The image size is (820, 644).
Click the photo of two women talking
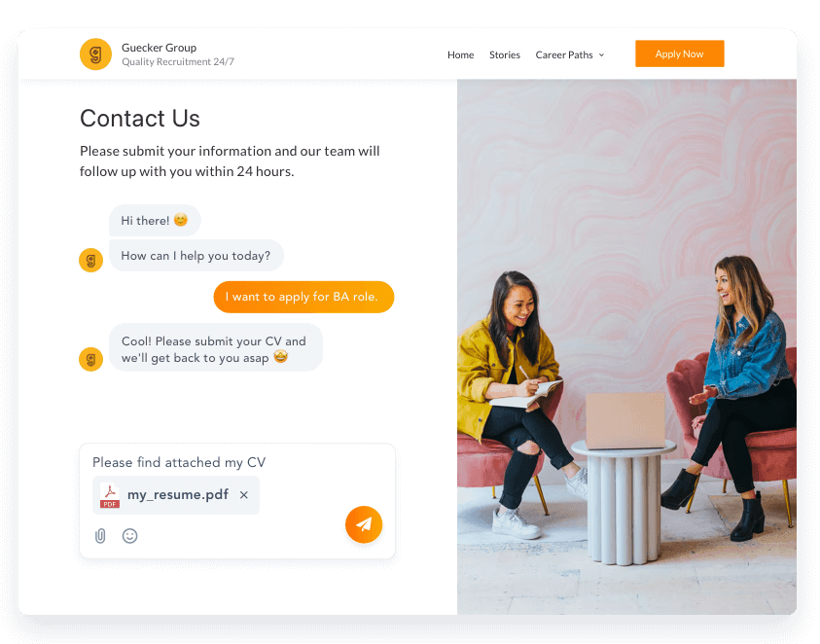tap(626, 347)
